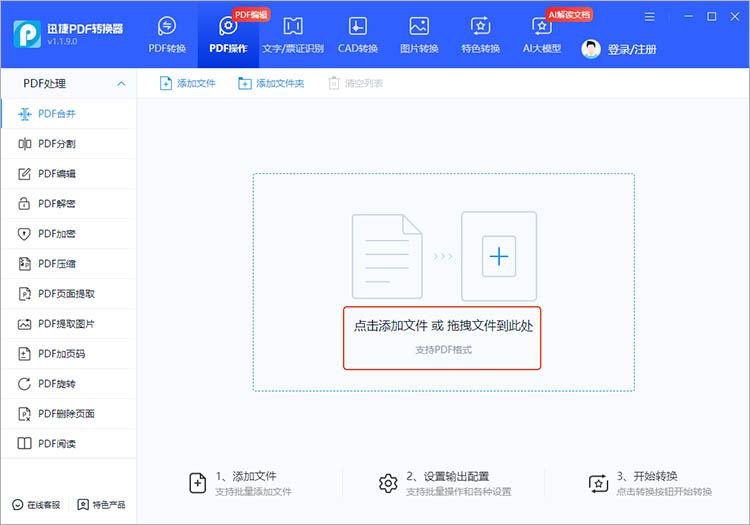Screen dimensions: 750x525
Task: Collapse the PDF处理 section chevron
Action: pos(121,84)
